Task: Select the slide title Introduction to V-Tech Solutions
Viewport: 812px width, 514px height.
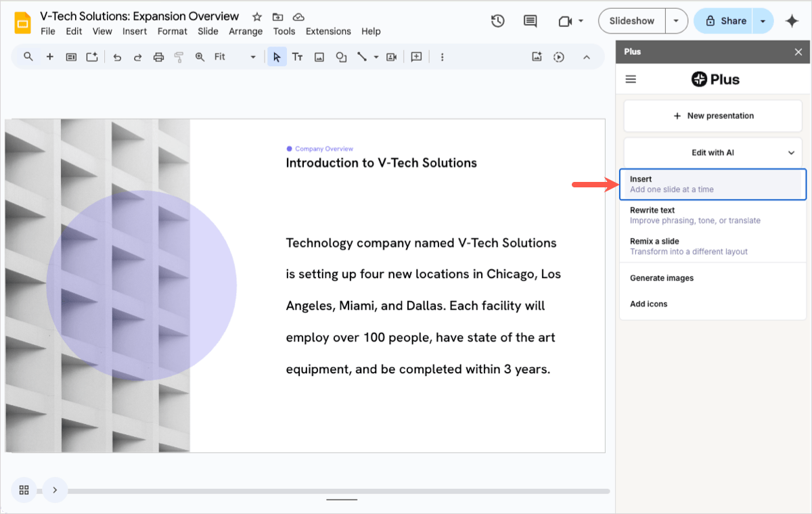Action: point(382,163)
